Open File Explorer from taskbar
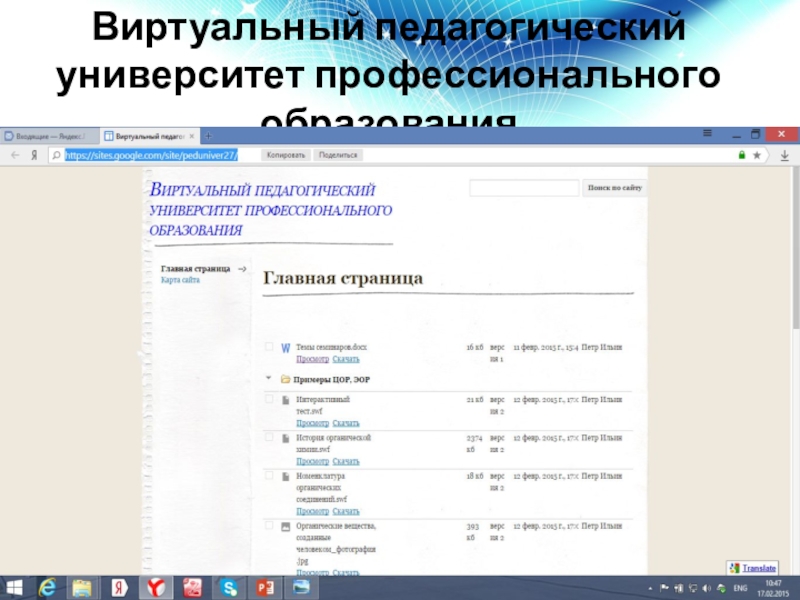Image resolution: width=800 pixels, height=600 pixels. [x=82, y=588]
